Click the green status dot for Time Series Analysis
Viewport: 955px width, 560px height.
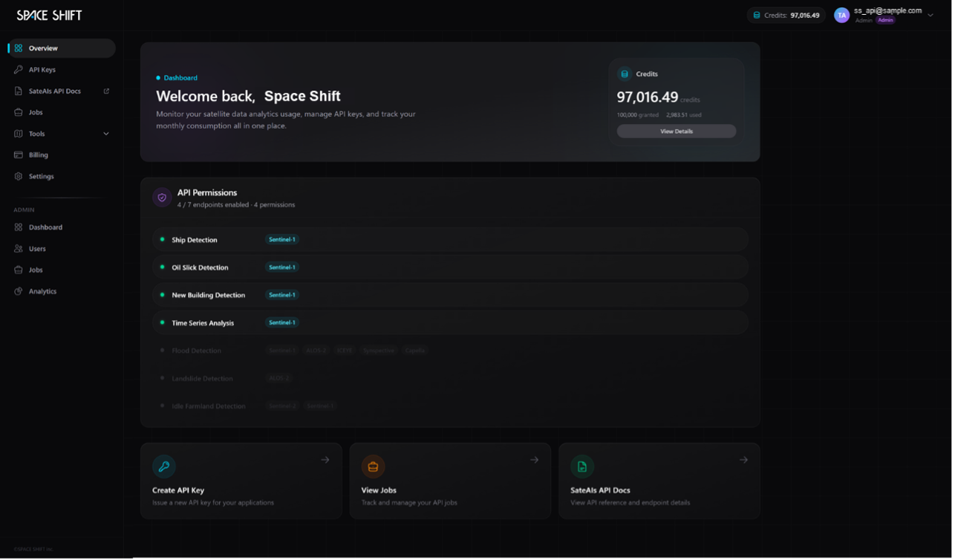163,323
